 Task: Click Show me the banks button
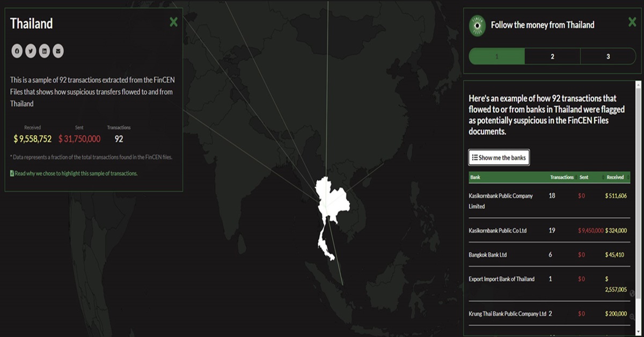pyautogui.click(x=499, y=158)
